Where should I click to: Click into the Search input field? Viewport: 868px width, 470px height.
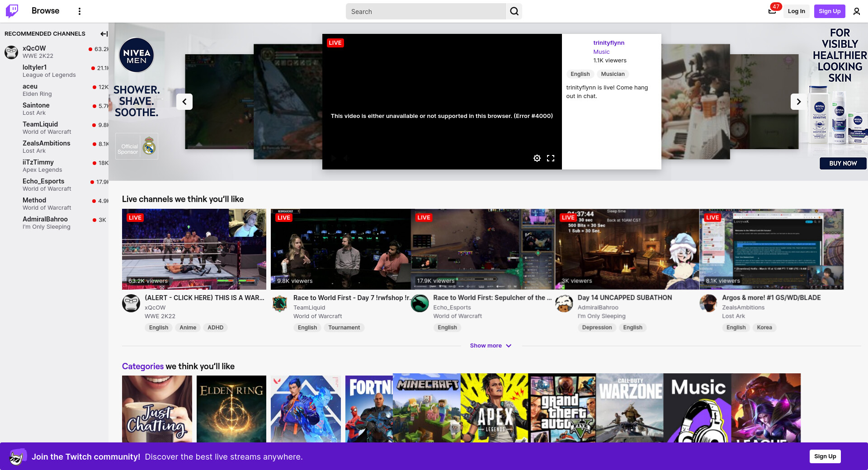click(x=426, y=11)
